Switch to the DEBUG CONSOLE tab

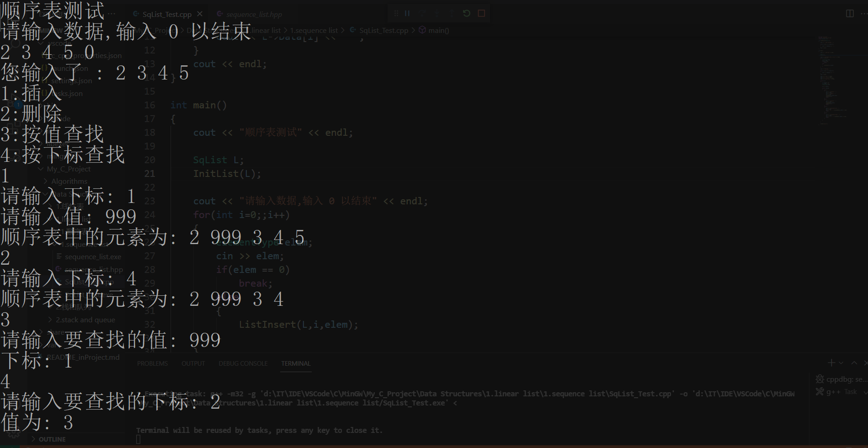(x=243, y=363)
